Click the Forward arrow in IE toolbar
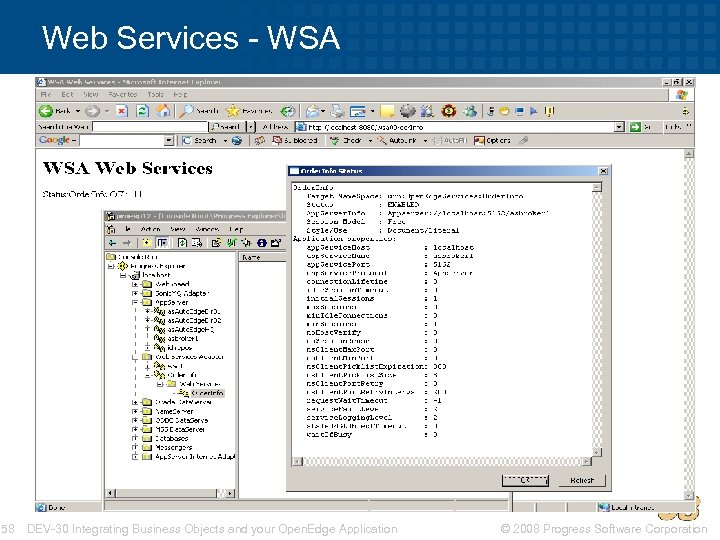720x540 pixels. coord(92,111)
